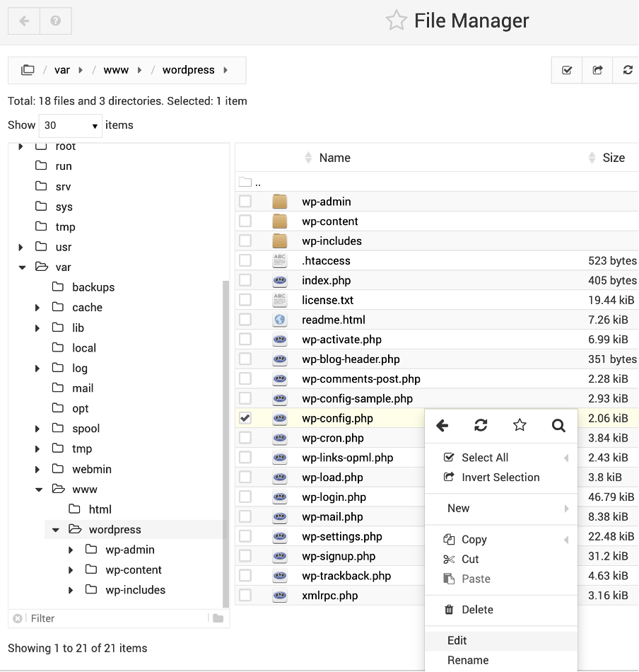Viewport: 639px width, 672px height.
Task: Click the readme.html globe icon
Action: [280, 320]
